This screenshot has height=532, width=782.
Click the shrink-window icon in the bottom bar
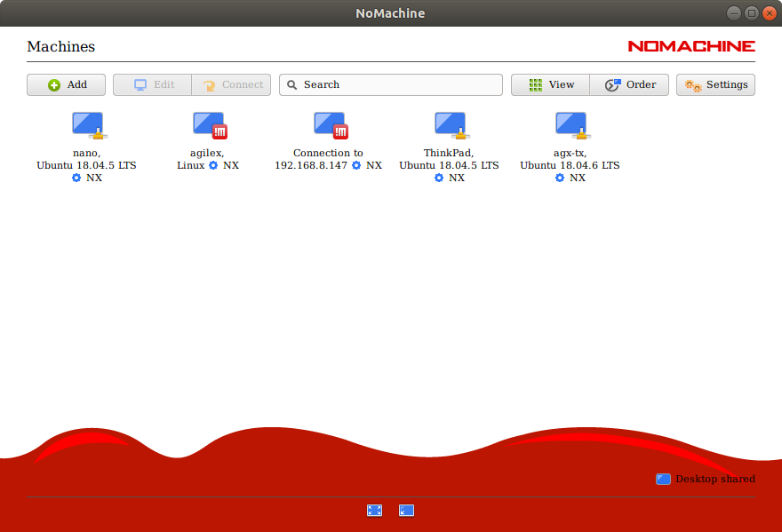[406, 510]
